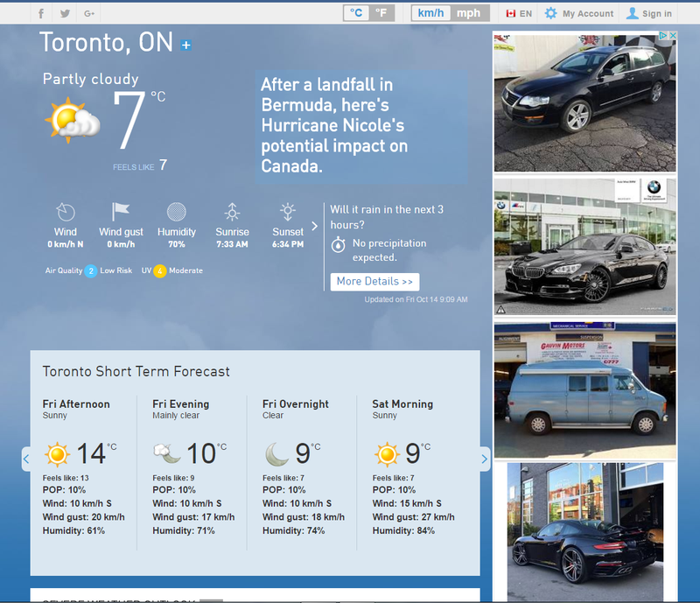Select the Fri Afternoon forecast heading
Viewport: 700px width, 603px height.
pyautogui.click(x=76, y=404)
